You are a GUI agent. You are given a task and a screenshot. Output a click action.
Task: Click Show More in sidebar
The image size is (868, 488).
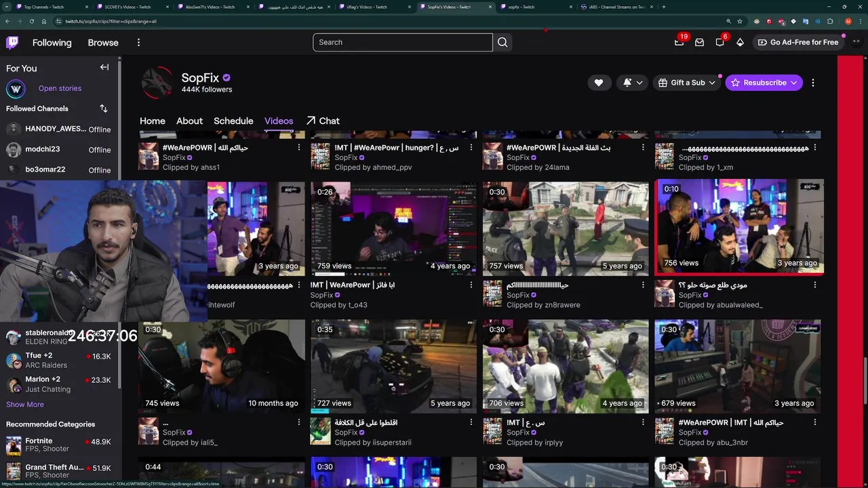tap(25, 404)
